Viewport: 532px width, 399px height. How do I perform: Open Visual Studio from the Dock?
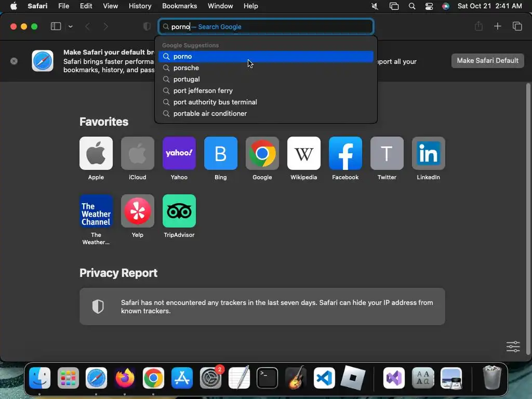click(x=394, y=378)
